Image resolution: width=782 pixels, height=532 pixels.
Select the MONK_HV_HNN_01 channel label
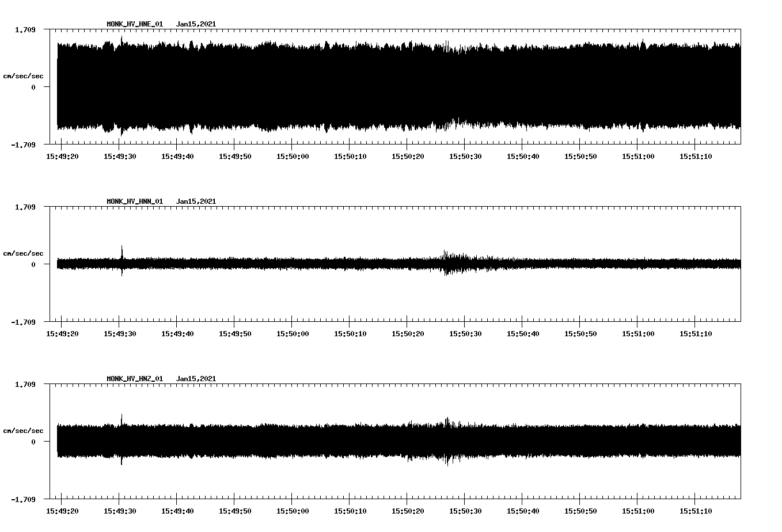coord(134,201)
